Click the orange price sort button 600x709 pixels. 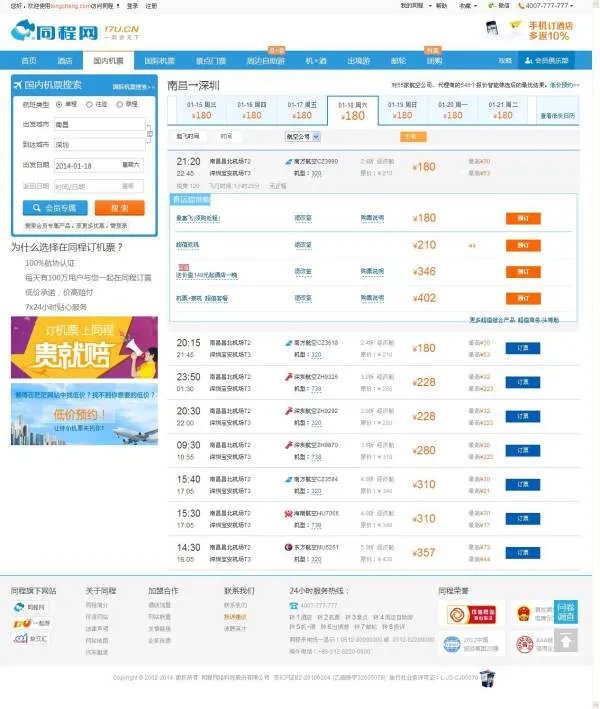point(413,137)
